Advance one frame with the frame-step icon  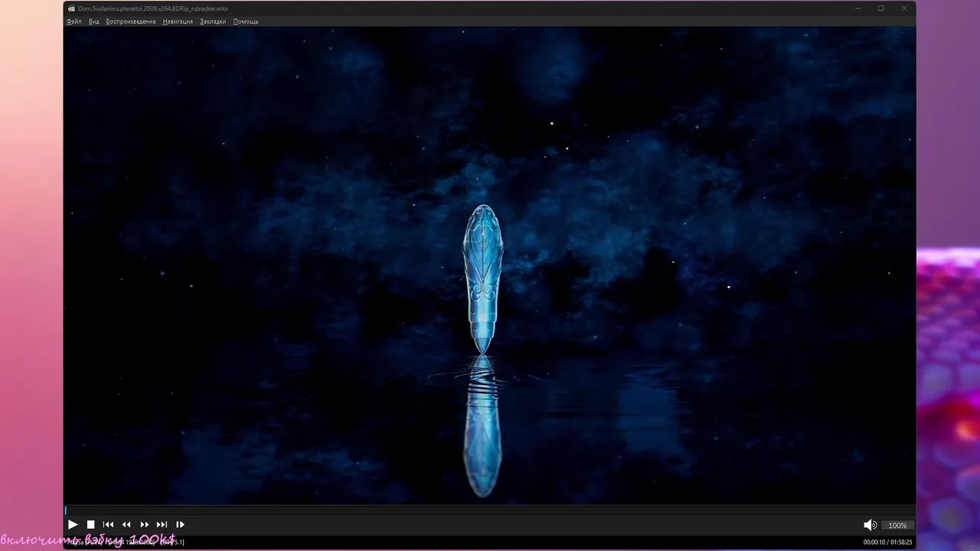click(180, 524)
